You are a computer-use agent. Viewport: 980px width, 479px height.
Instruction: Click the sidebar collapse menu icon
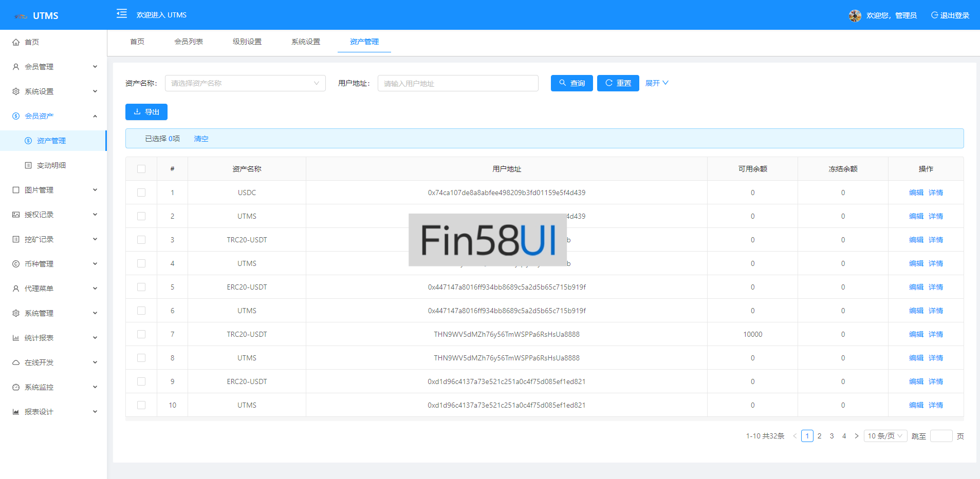pos(122,14)
